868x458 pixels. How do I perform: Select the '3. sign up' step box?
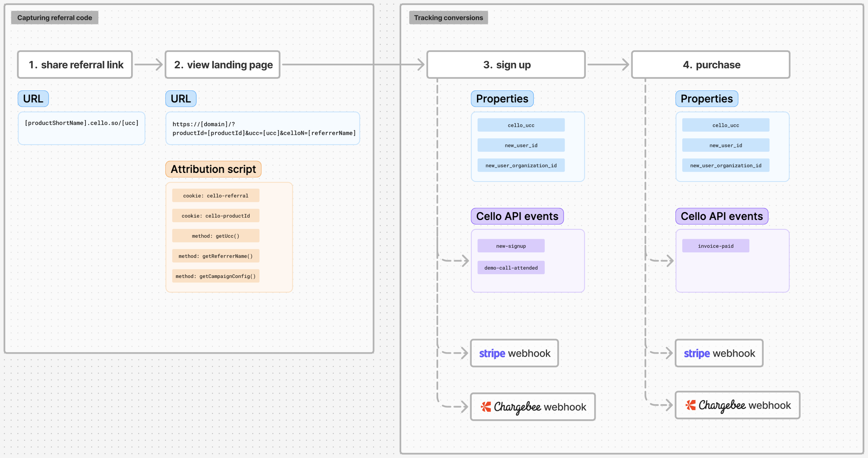coord(506,65)
